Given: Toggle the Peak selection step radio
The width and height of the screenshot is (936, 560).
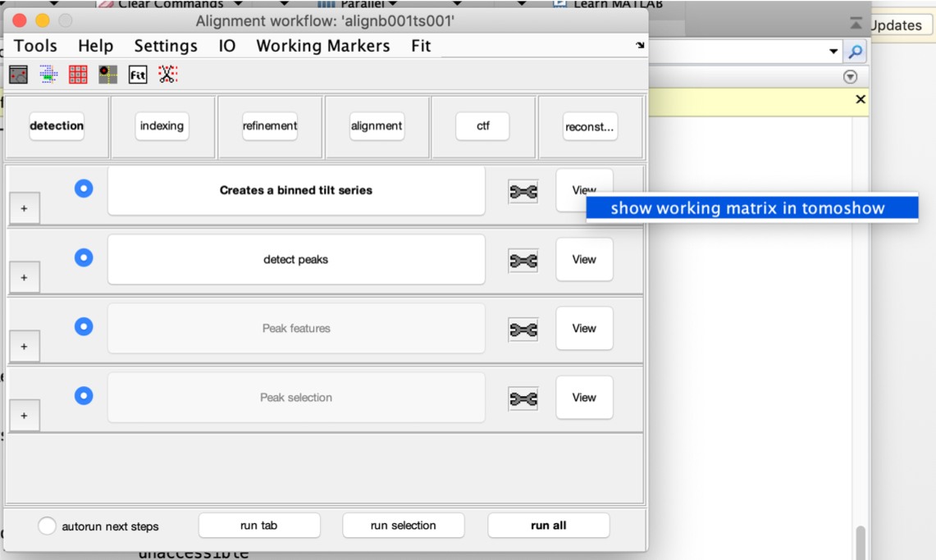Looking at the screenshot, I should (x=84, y=395).
